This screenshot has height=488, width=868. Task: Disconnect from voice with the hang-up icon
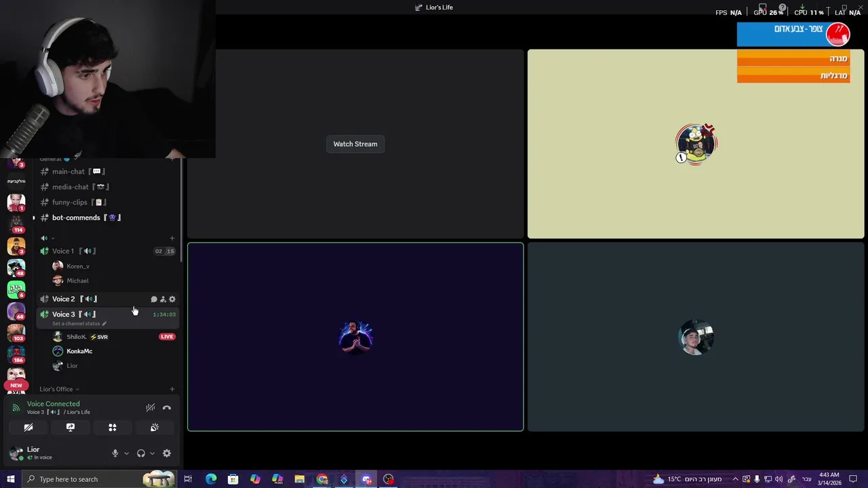pyautogui.click(x=167, y=407)
